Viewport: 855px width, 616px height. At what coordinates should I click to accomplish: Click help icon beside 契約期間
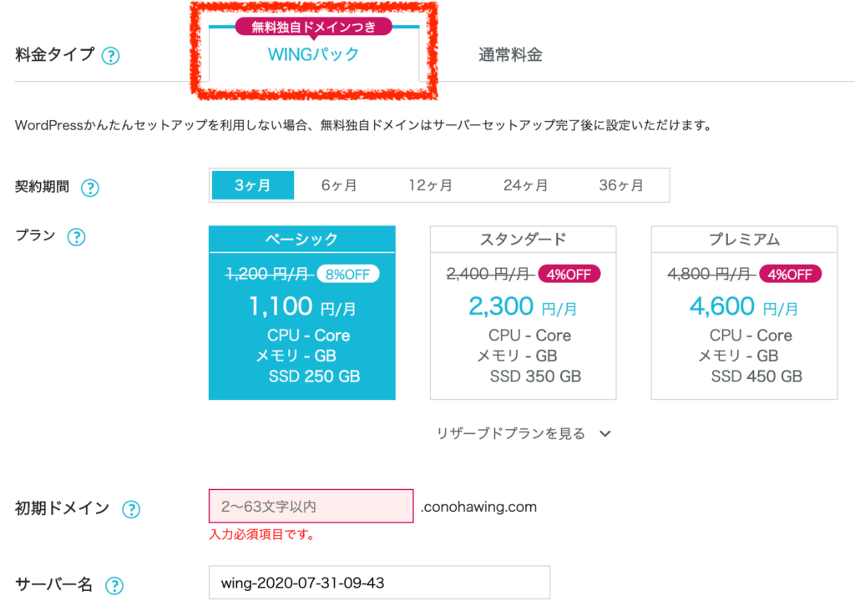[x=89, y=188]
